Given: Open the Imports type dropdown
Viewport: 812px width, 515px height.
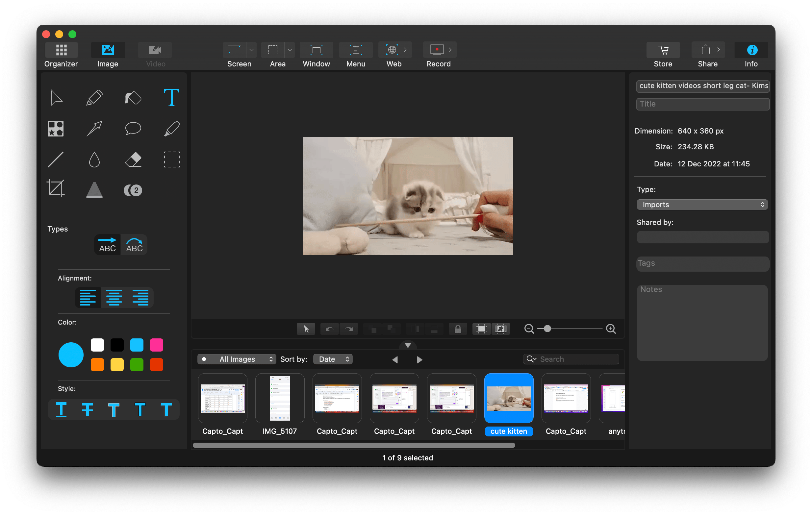Looking at the screenshot, I should 702,205.
